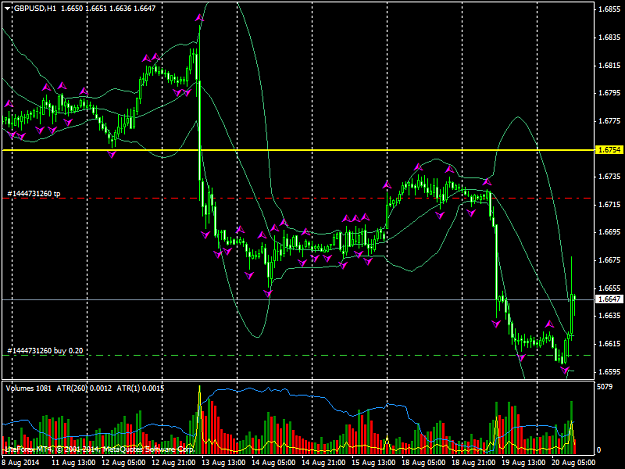Click the 14 Aug 05:00 time label

(x=273, y=463)
